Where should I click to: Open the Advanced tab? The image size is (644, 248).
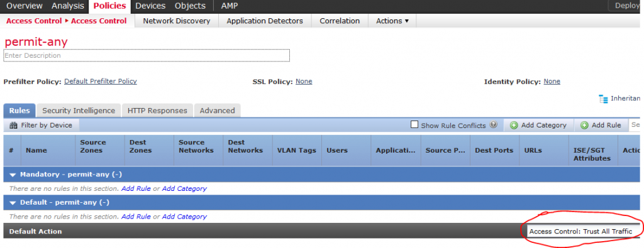click(217, 111)
